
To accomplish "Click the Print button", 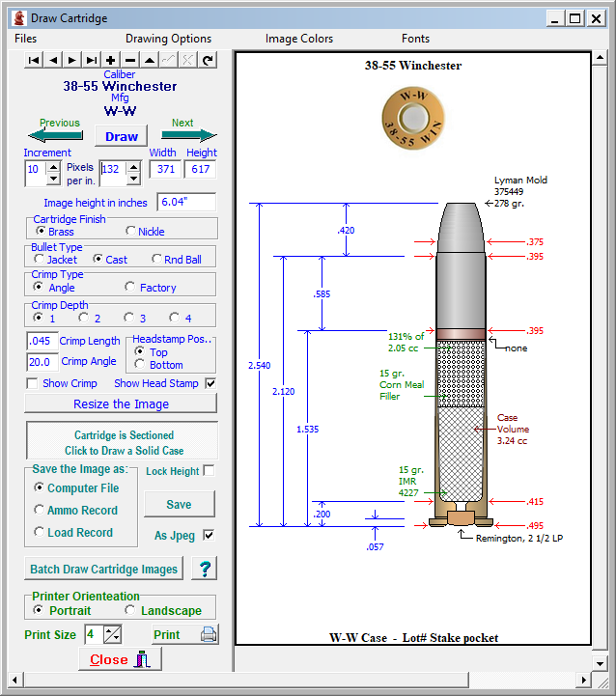I will pyautogui.click(x=184, y=635).
